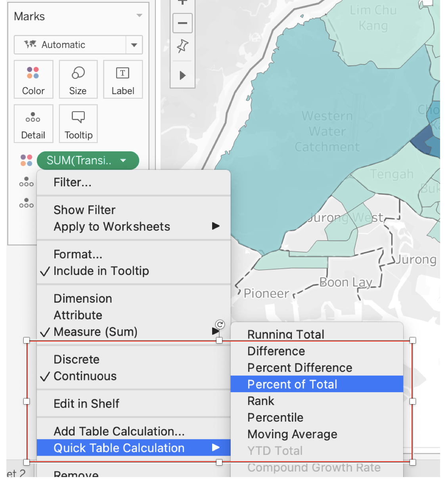The image size is (448, 481).
Task: Toggle the Include in Tooltip option
Action: pyautogui.click(x=101, y=271)
